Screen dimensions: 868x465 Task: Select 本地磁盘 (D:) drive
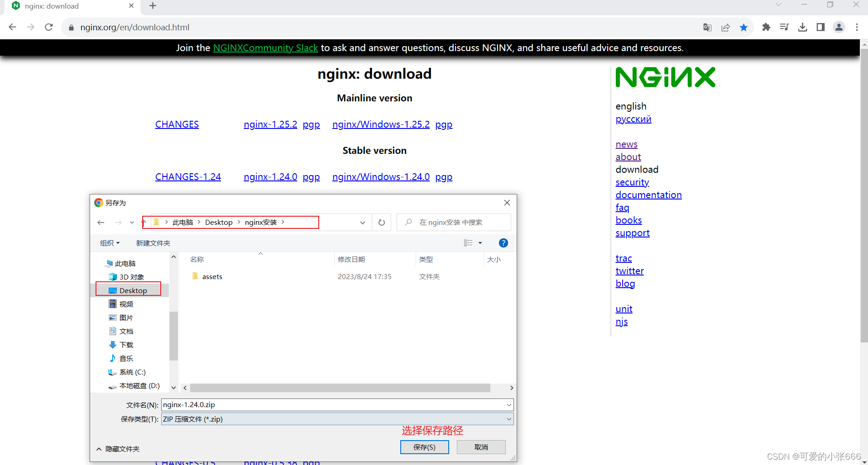point(139,385)
